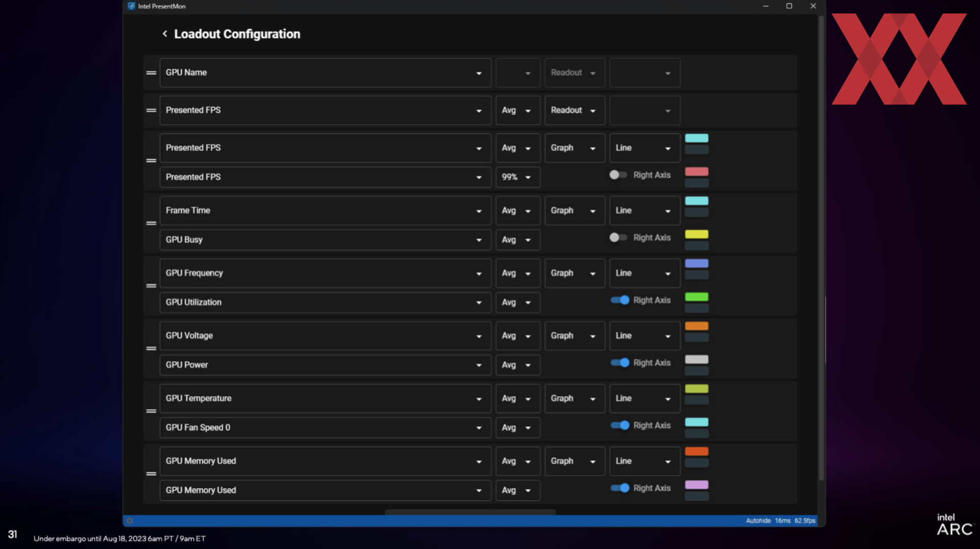Image resolution: width=980 pixels, height=549 pixels.
Task: Click the 62.5fps value in the status bar
Action: click(804, 521)
